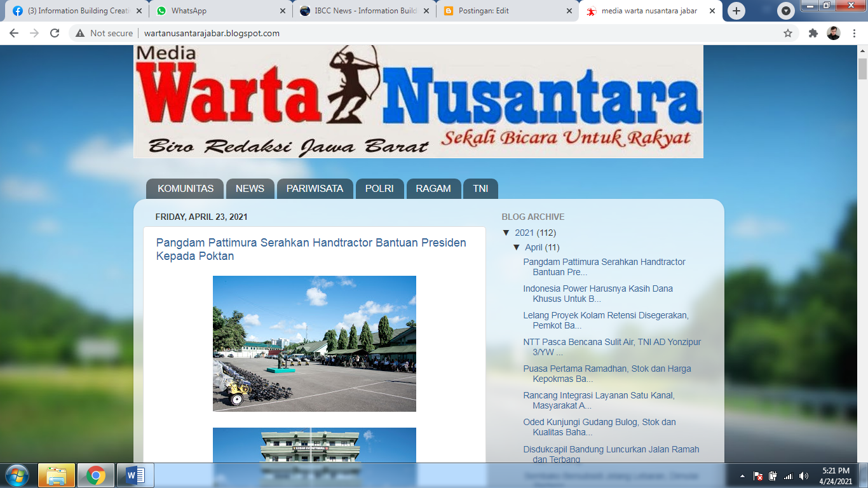The height and width of the screenshot is (488, 868).
Task: Click the vertical scrollbar thumb
Action: pos(862,69)
